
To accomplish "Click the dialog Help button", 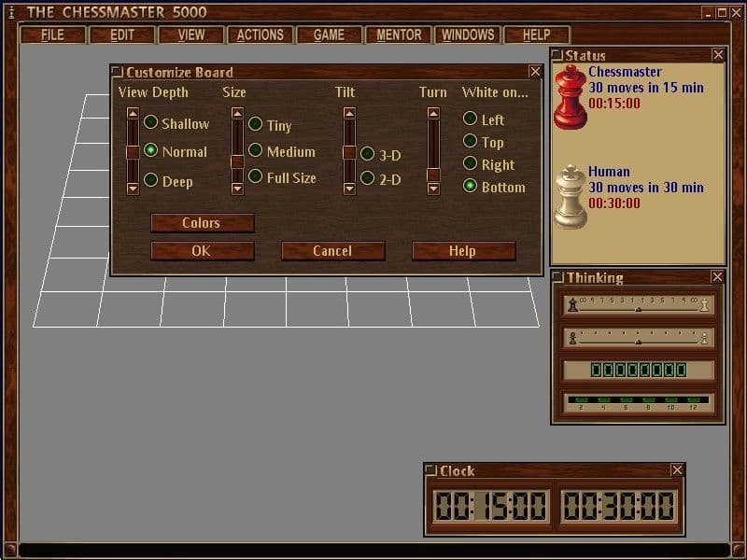I will pyautogui.click(x=463, y=251).
